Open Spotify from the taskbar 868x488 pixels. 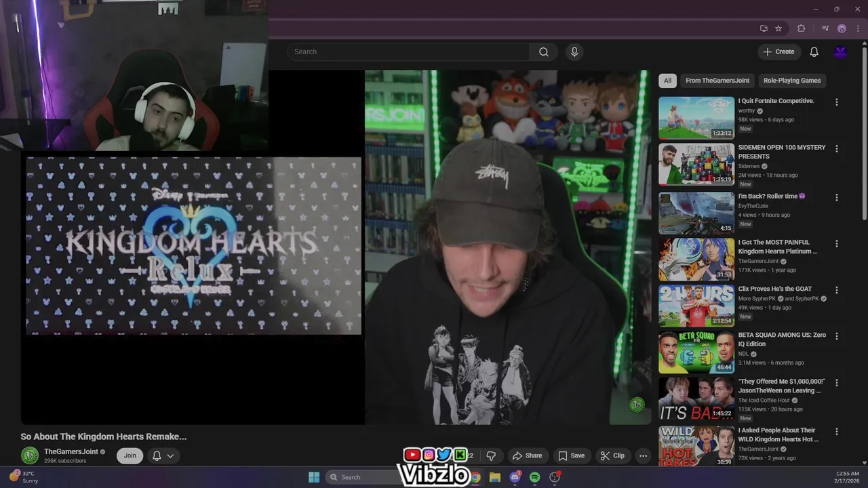(x=534, y=477)
